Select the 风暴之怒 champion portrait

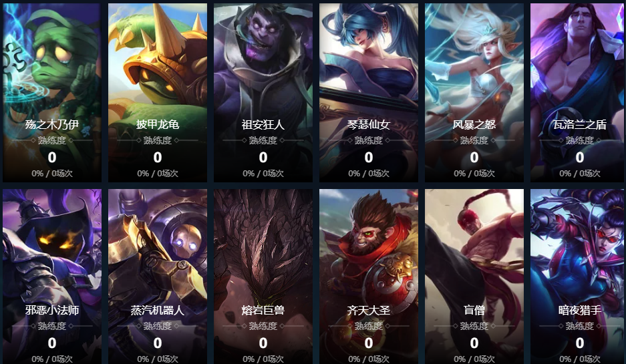(474, 93)
